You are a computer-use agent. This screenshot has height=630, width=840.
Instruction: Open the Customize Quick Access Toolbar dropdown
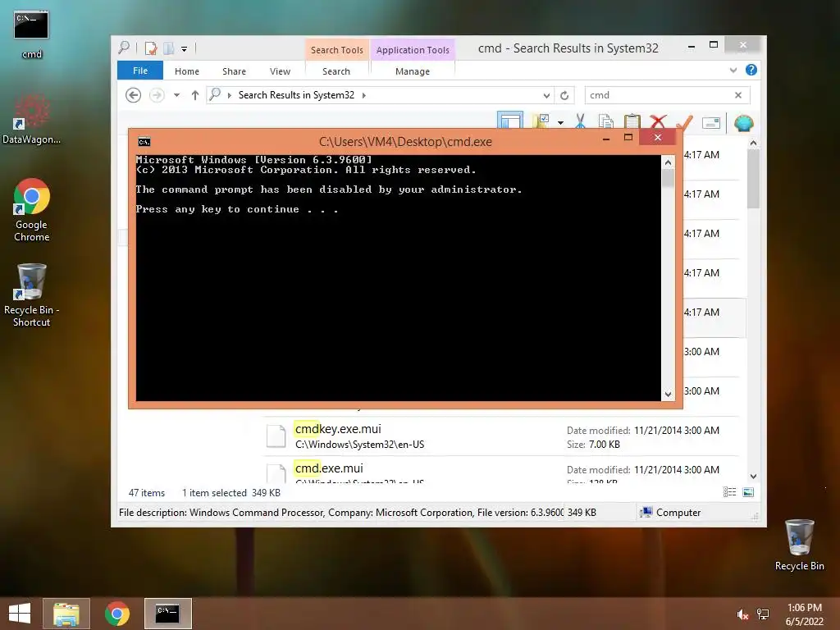(x=184, y=48)
